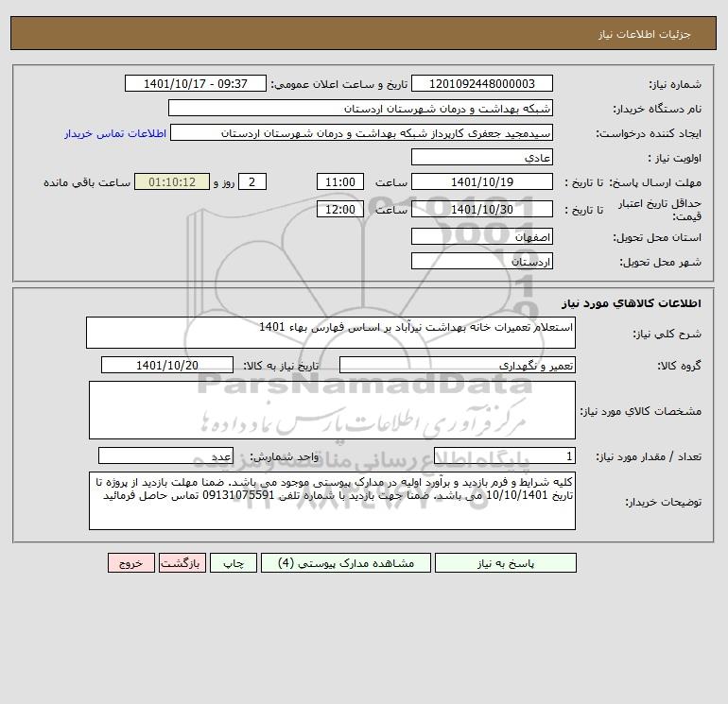Click the شماره نیاز label

point(675,84)
